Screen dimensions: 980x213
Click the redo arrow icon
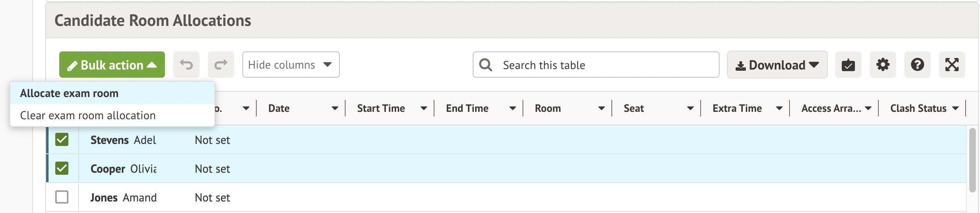[221, 65]
